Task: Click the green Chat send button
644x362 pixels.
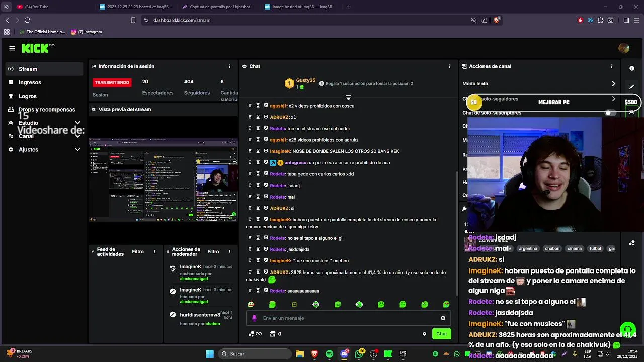Action: tap(442, 334)
